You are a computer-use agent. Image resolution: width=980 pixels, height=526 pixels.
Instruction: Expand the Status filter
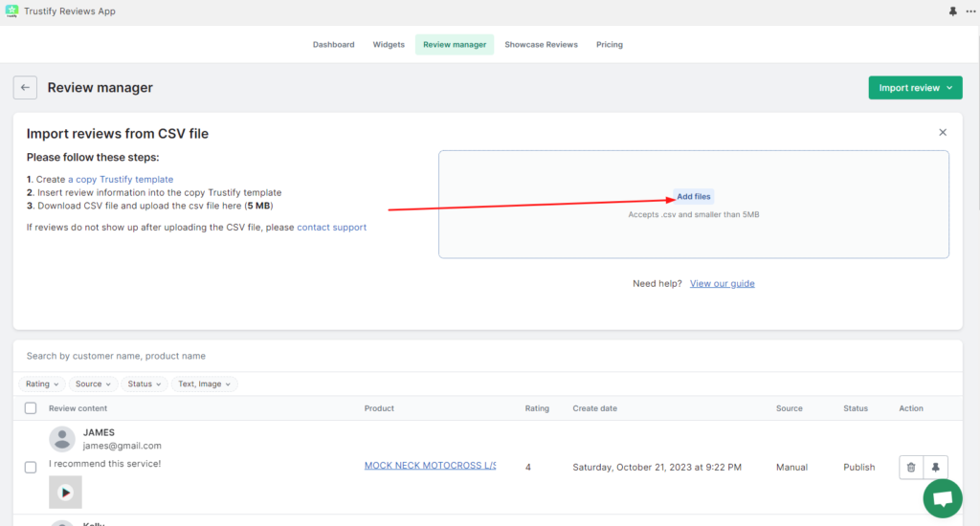(144, 384)
